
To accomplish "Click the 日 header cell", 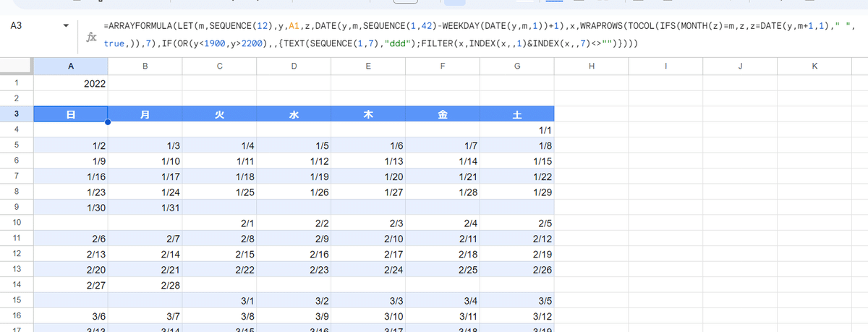I will coord(71,114).
